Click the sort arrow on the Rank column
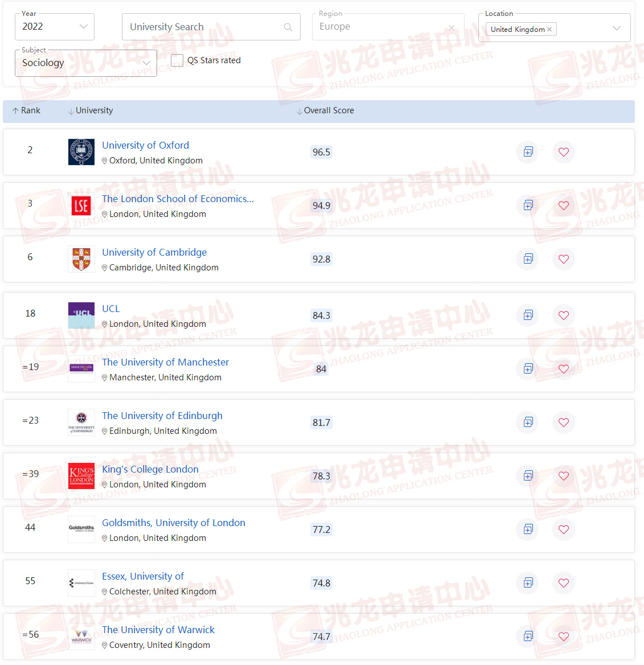The height and width of the screenshot is (665, 644). tap(14, 110)
